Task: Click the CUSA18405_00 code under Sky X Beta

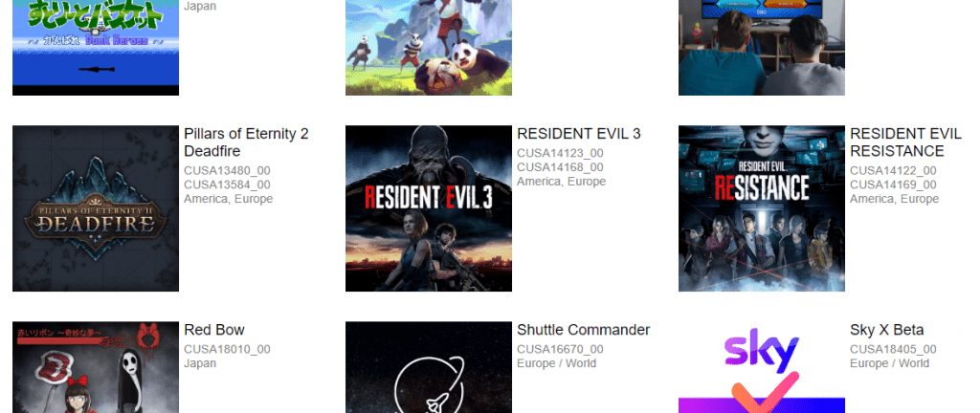Action: [x=893, y=349]
